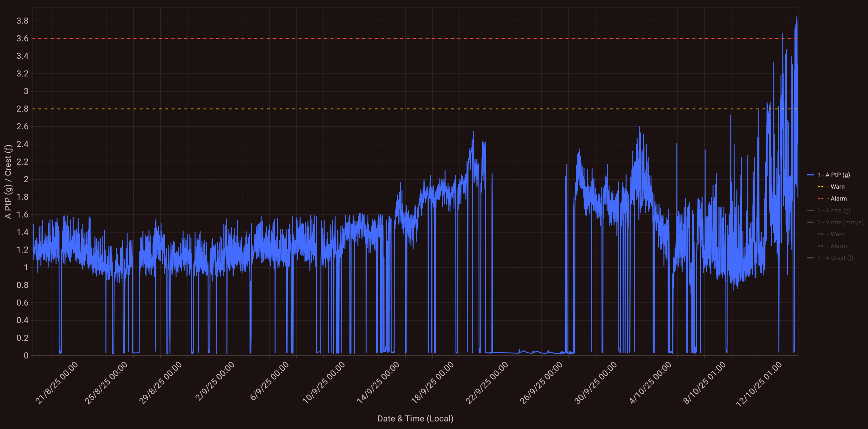Click the 3.8 y-axis tick label
The height and width of the screenshot is (429, 868).
click(x=22, y=21)
